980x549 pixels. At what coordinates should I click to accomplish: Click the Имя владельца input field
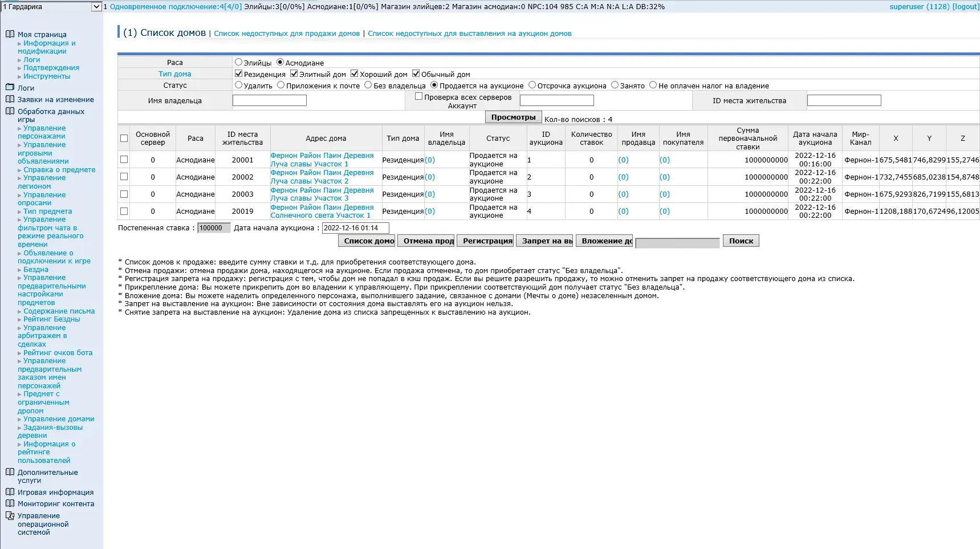click(270, 100)
